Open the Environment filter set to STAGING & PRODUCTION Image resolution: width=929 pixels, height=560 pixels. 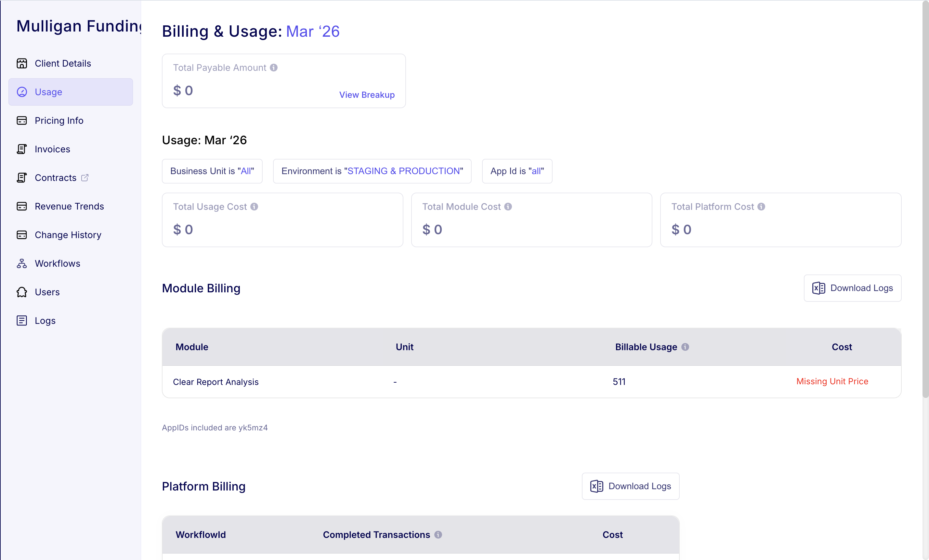coord(372,171)
